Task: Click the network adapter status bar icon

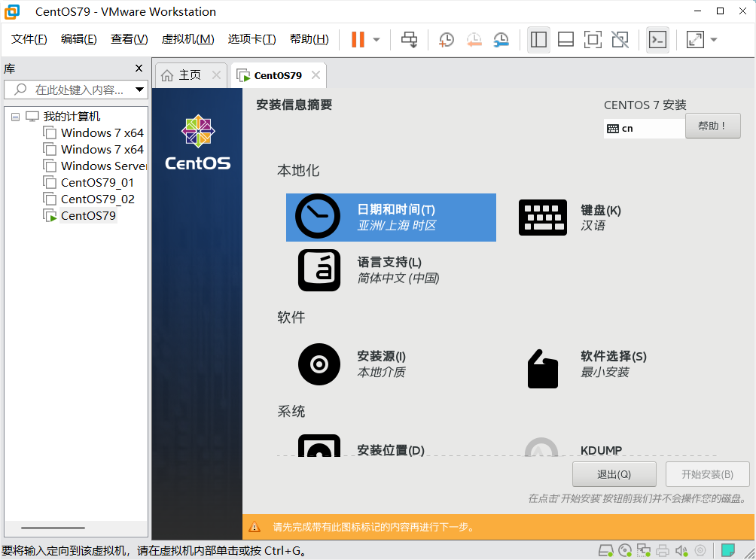Action: click(x=644, y=550)
